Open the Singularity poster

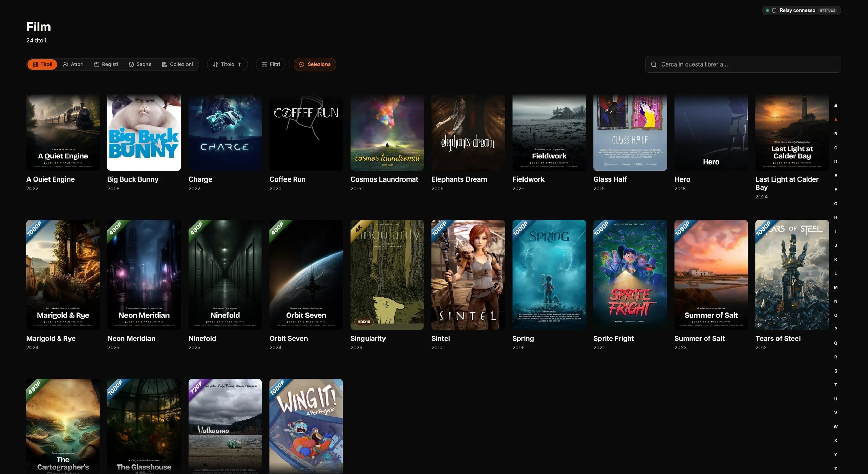(387, 275)
